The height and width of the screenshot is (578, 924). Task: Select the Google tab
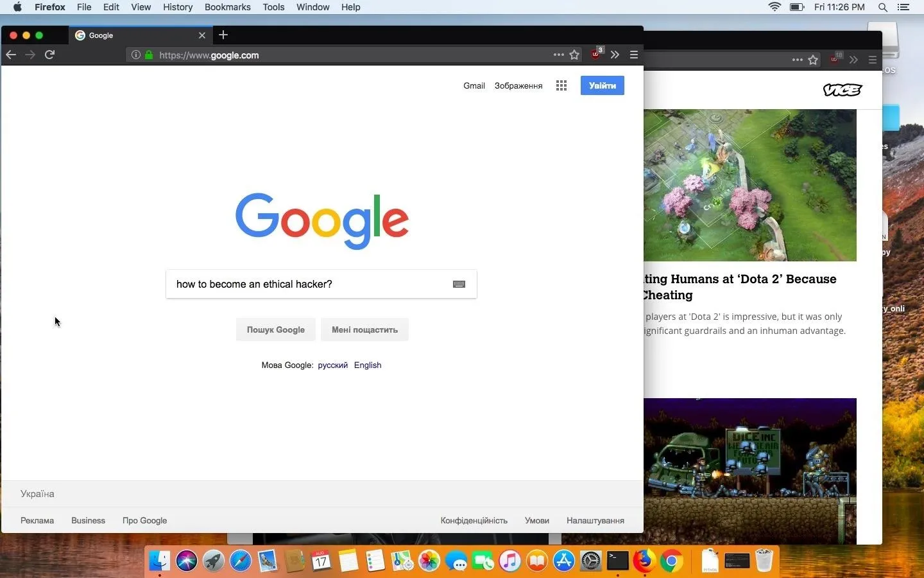[x=140, y=35]
